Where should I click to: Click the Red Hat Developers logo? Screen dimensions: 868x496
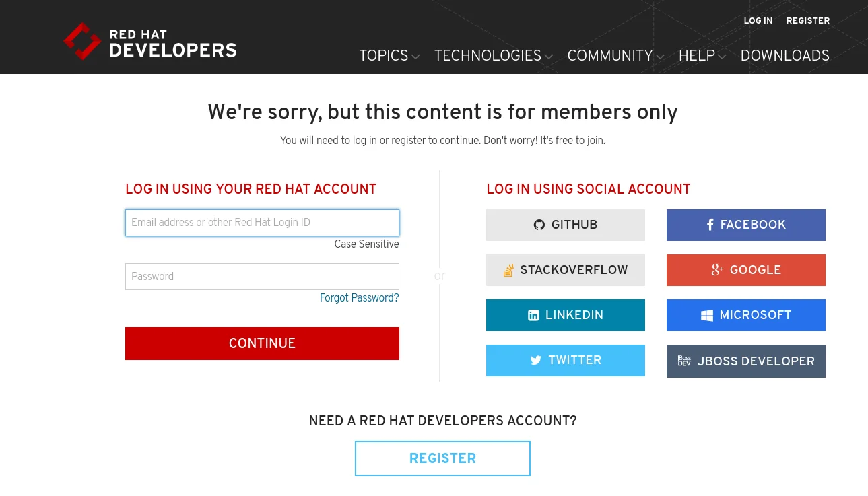click(x=150, y=41)
